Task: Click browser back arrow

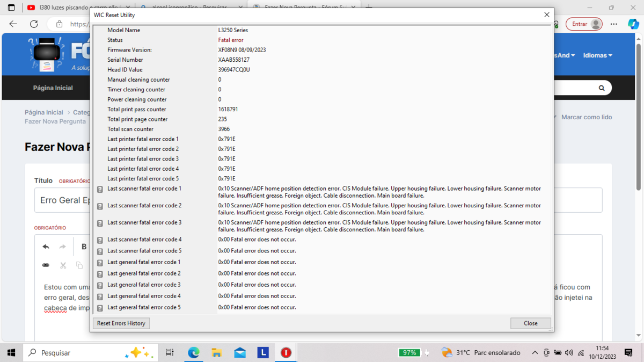Action: pyautogui.click(x=13, y=24)
